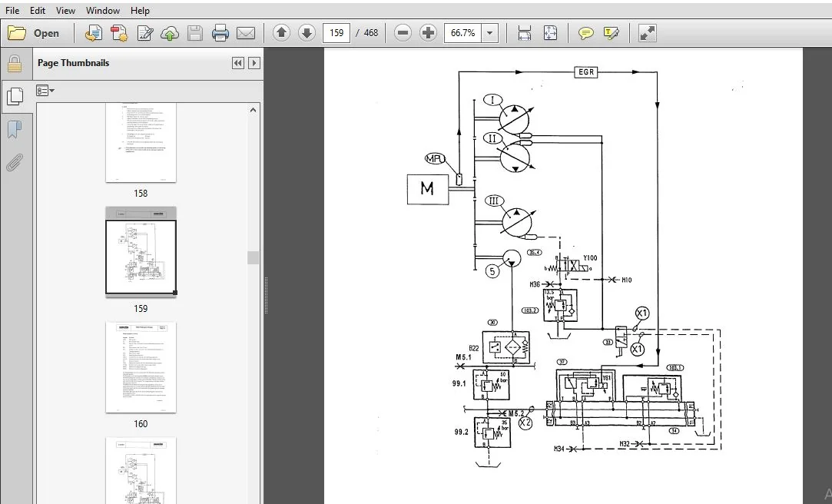
Task: Select the page 159 thumbnail
Action: pyautogui.click(x=141, y=251)
